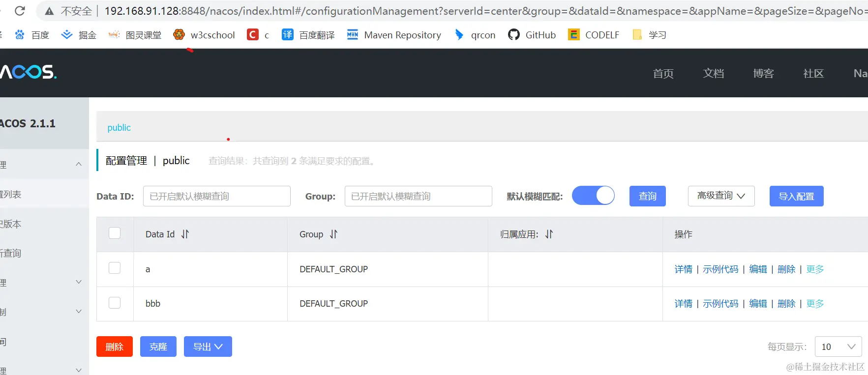Screen dimensions: 868x375
Task: Reload the page with the browser refresh icon
Action: pos(20,11)
